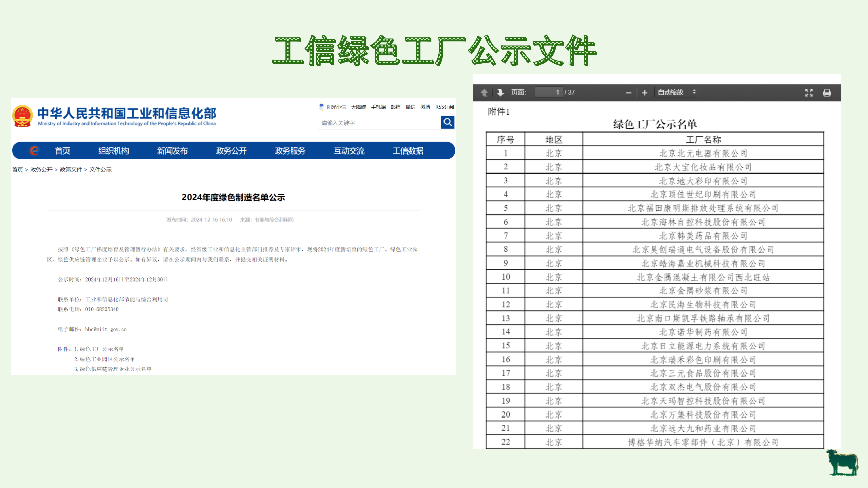The width and height of the screenshot is (868, 488).
Task: Click the 联系单位 line
Action: (x=113, y=300)
